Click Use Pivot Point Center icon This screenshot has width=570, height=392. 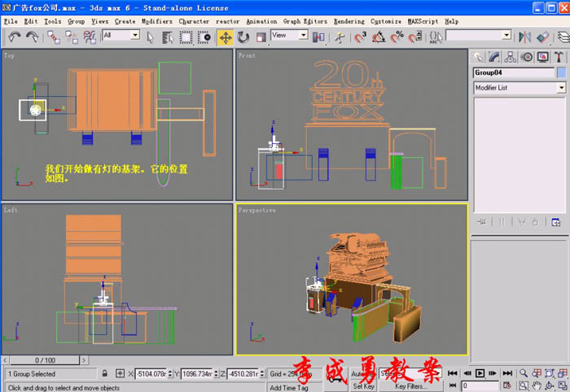pos(318,37)
